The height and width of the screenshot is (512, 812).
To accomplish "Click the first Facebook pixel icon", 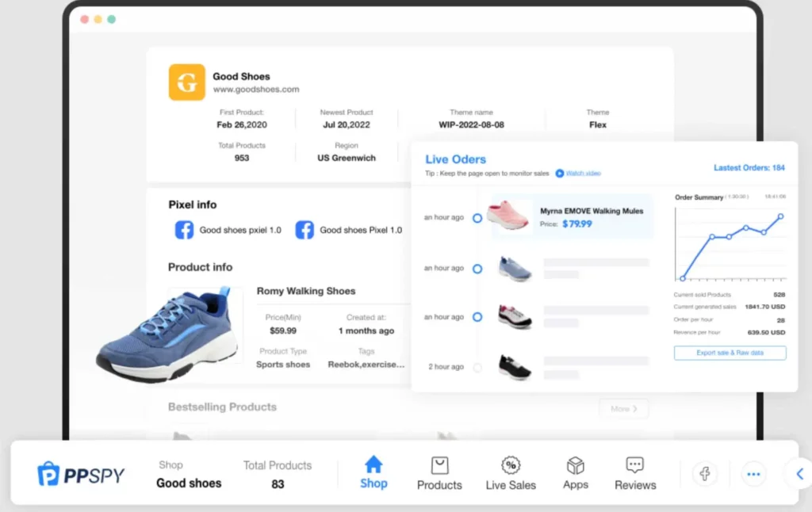I will tap(184, 229).
